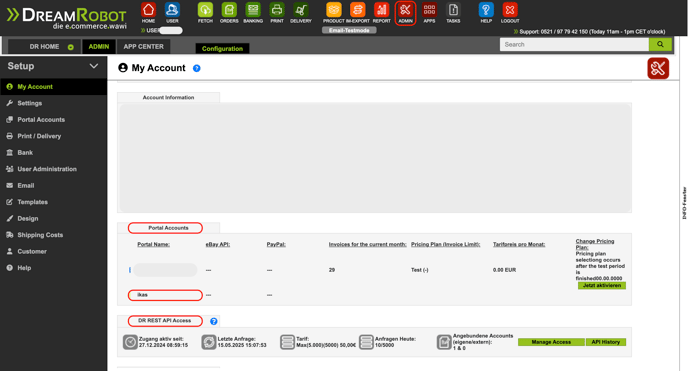Open Design in the sidebar
The image size is (688, 371).
pos(54,218)
